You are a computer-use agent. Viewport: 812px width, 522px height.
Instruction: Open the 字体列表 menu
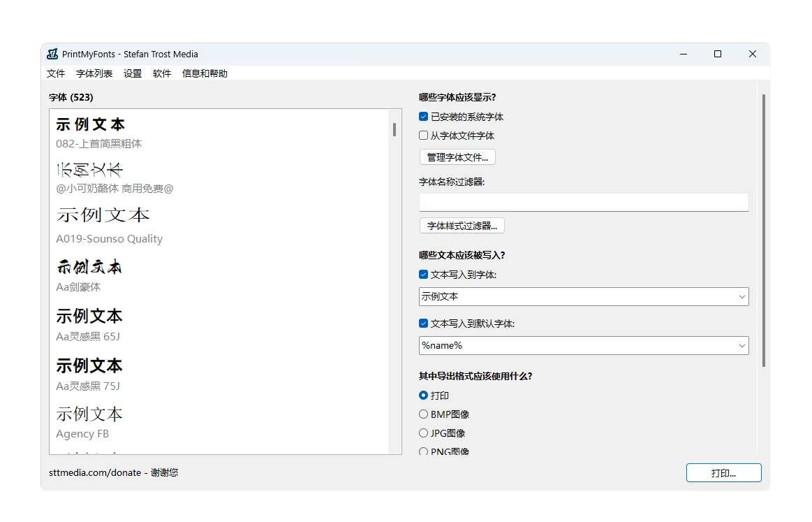click(x=94, y=73)
